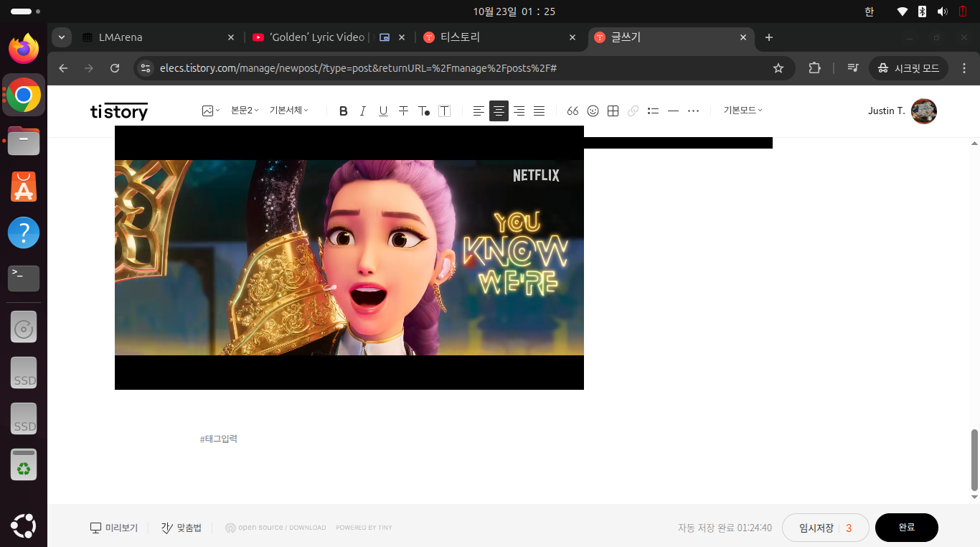Open the open source / DOWNLOAD link
980x547 pixels.
point(275,528)
